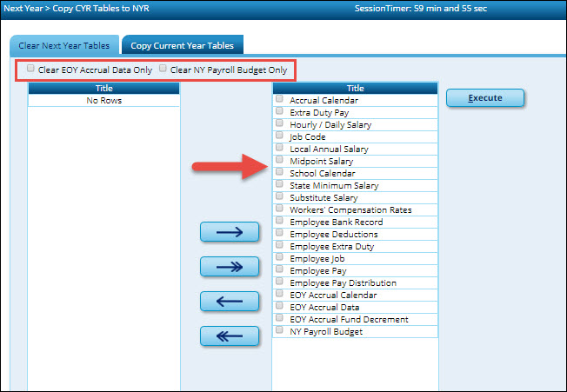Enable Clear EOY Accrual Data Only checkbox
Viewport: 567px width, 392px height.
[31, 68]
